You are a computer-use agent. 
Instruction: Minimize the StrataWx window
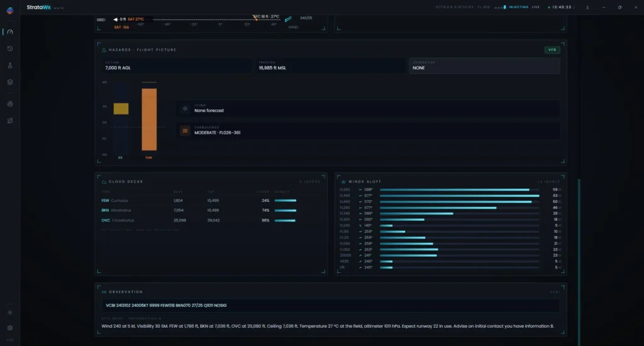pos(603,8)
